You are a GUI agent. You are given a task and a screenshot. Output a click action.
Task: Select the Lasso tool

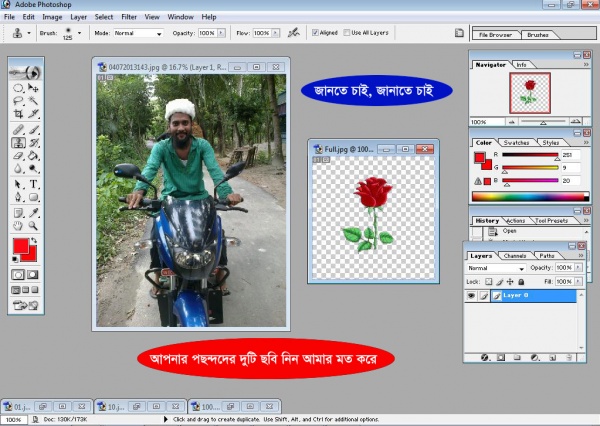[18, 101]
